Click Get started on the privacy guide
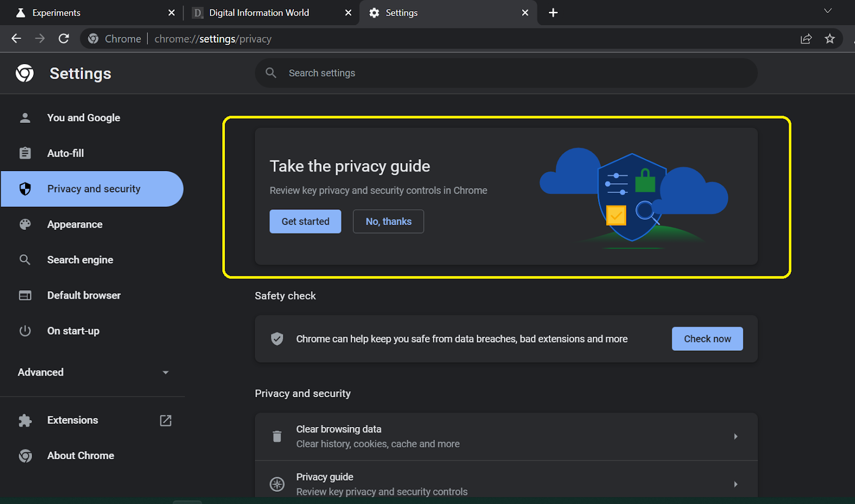 305,221
